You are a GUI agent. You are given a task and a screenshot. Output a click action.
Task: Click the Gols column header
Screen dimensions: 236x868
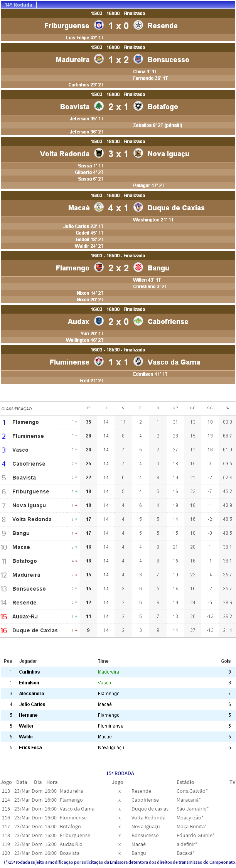click(226, 661)
